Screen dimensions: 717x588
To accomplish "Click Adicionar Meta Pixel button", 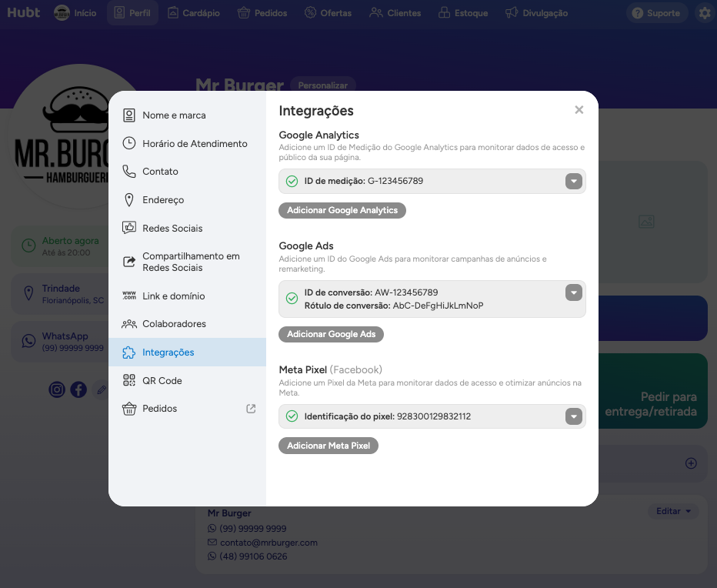I will pyautogui.click(x=328, y=446).
